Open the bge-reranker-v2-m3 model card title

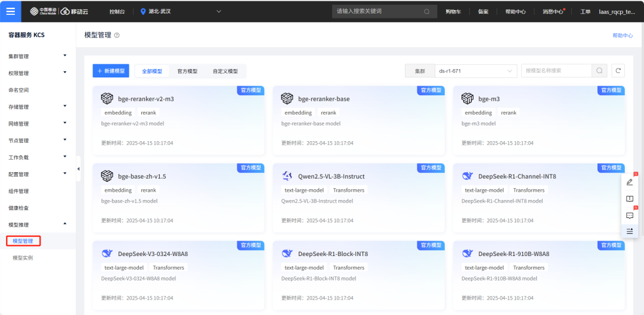coord(146,99)
